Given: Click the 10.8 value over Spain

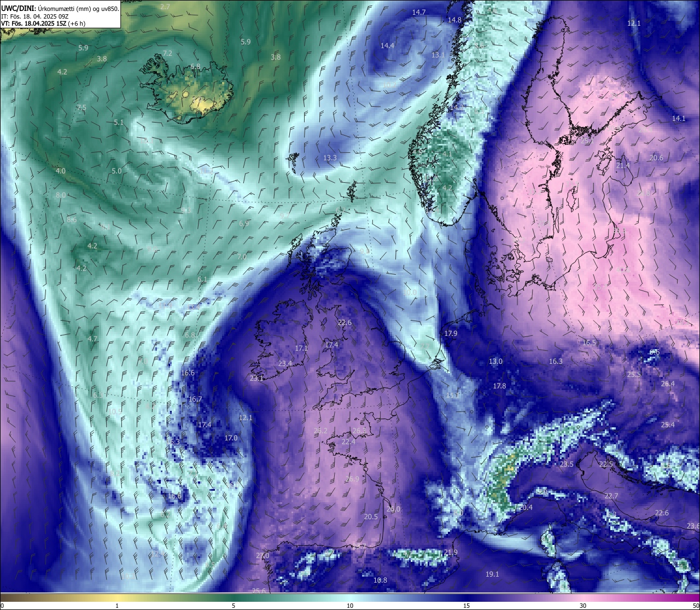Looking at the screenshot, I should click(x=380, y=580).
